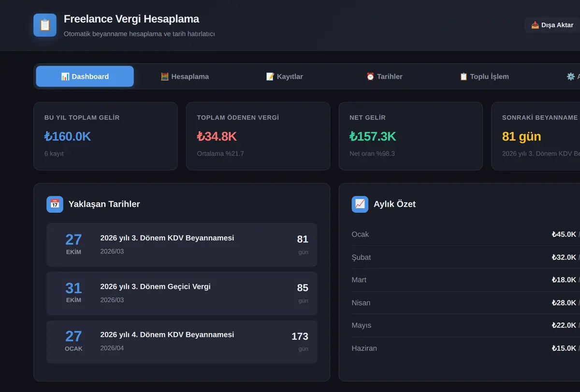Go to the Tarihler tab
This screenshot has height=392, width=580.
pos(384,76)
